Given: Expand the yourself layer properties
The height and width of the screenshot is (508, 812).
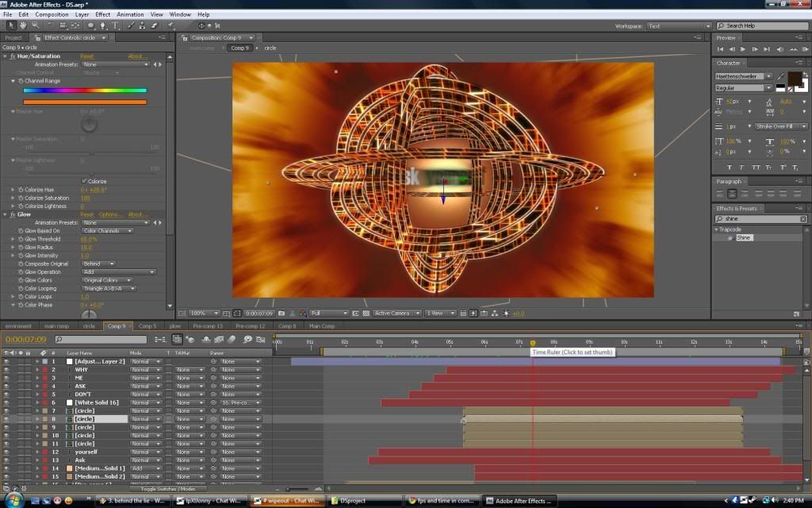Looking at the screenshot, I should [37, 452].
